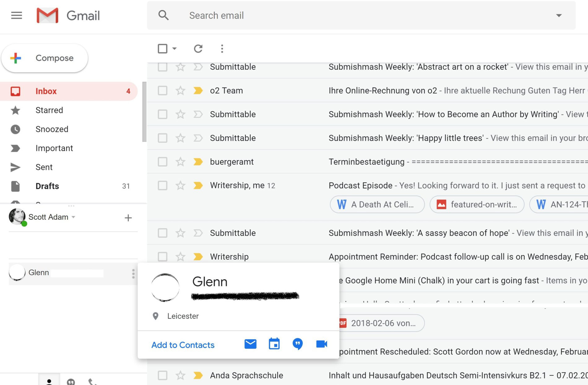Select the Anda Sprachschule email checkbox

[162, 375]
